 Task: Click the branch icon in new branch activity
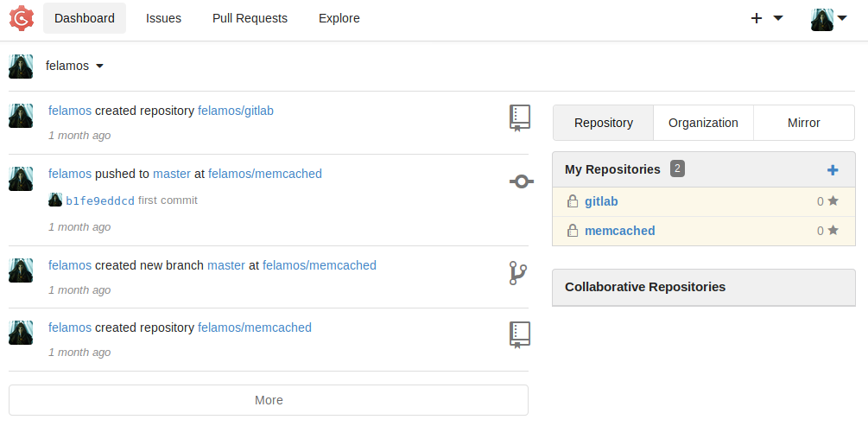click(x=518, y=274)
